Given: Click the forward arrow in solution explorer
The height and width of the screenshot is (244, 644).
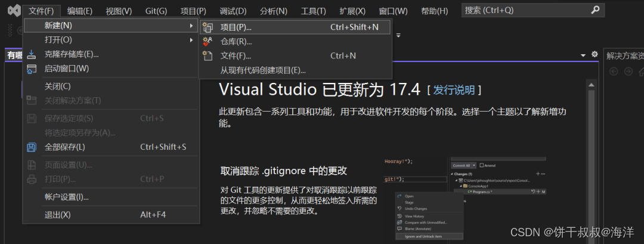Looking at the screenshot, I should click(628, 72).
